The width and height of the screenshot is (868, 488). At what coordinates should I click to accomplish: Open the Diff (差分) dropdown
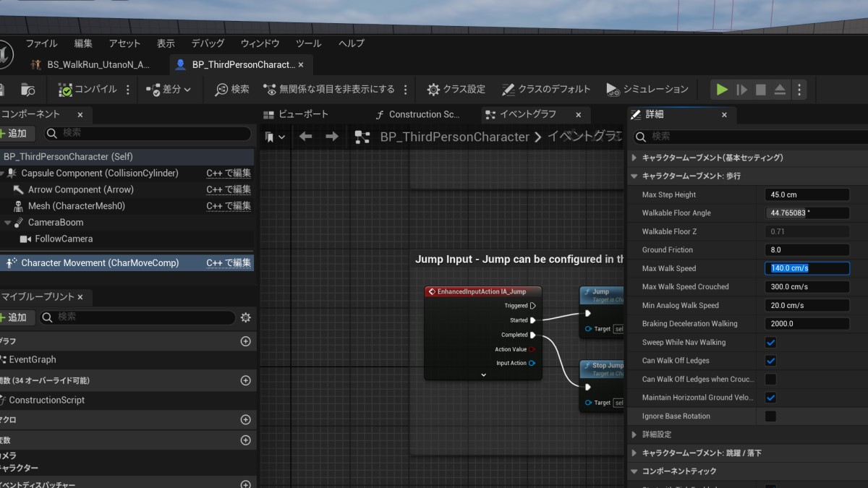[169, 90]
